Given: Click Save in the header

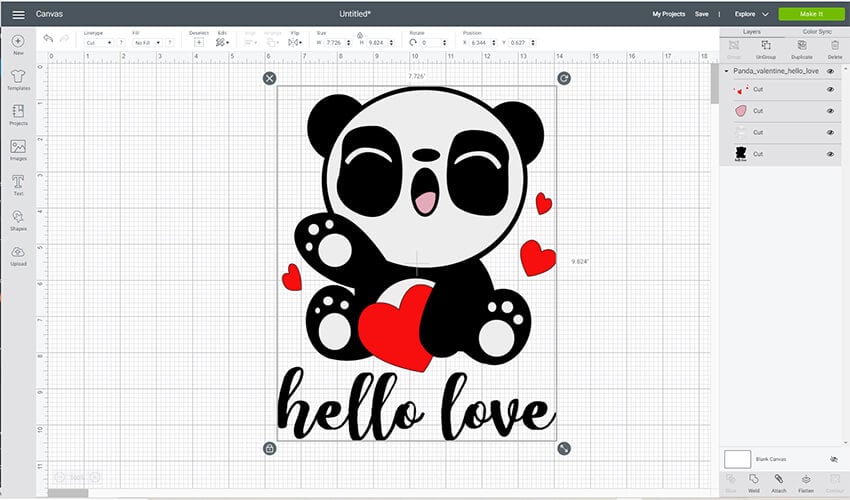Looking at the screenshot, I should tap(701, 15).
